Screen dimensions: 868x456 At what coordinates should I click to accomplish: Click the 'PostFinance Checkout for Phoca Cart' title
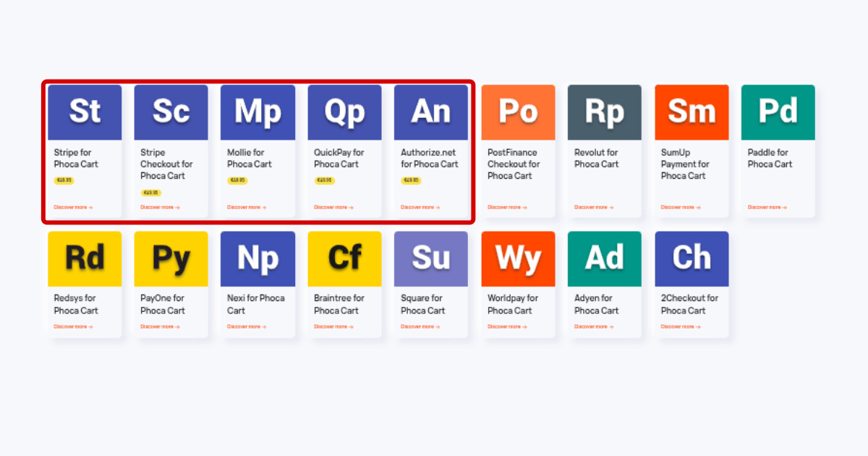coord(514,164)
